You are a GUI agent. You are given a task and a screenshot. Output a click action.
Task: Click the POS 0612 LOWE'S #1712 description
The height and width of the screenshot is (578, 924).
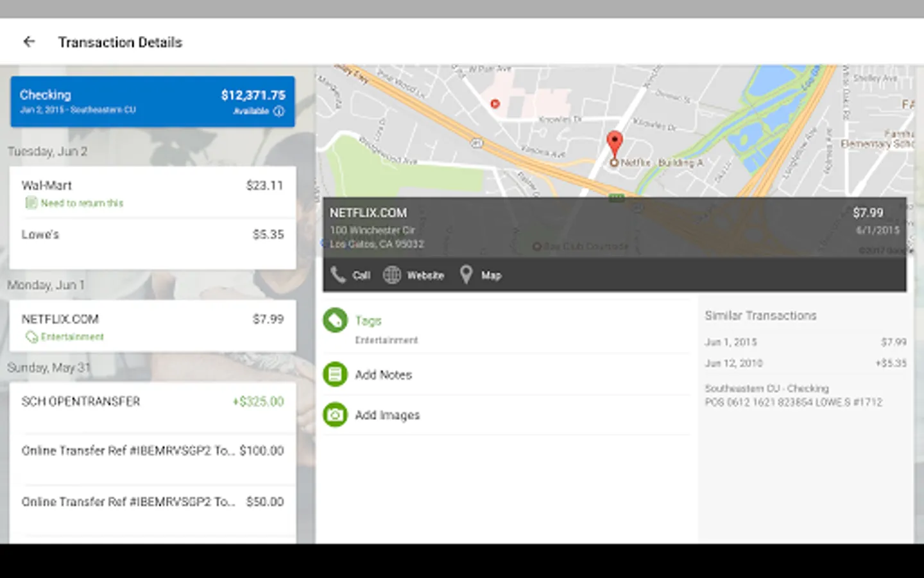[x=794, y=402]
